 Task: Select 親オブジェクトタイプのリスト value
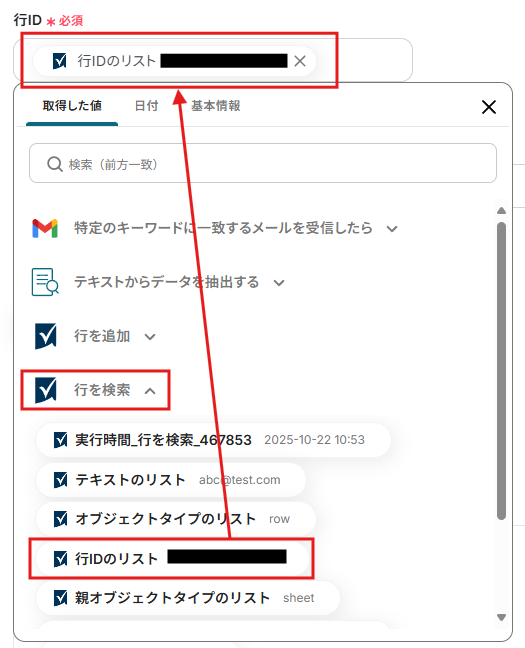[188, 598]
